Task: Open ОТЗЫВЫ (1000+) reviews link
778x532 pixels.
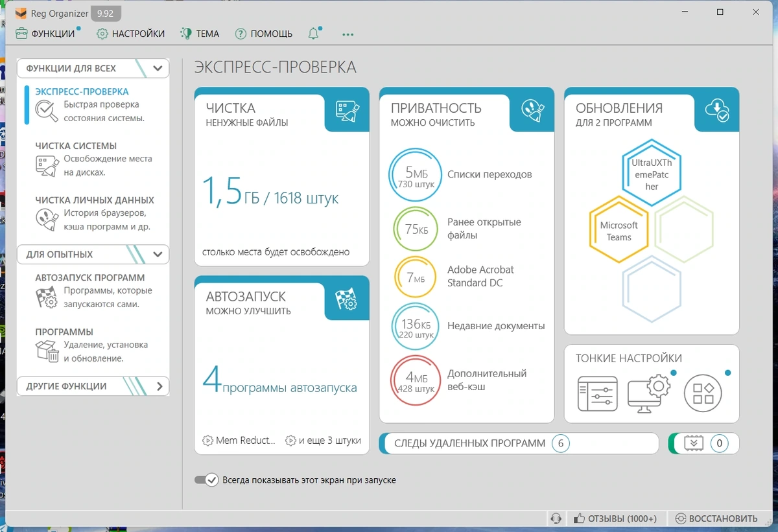Action: tap(616, 518)
